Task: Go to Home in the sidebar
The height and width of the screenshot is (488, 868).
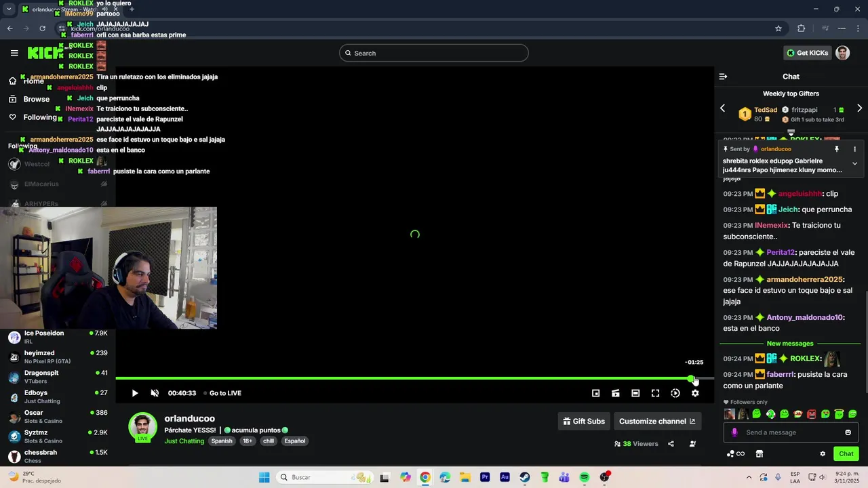Action: [x=27, y=81]
